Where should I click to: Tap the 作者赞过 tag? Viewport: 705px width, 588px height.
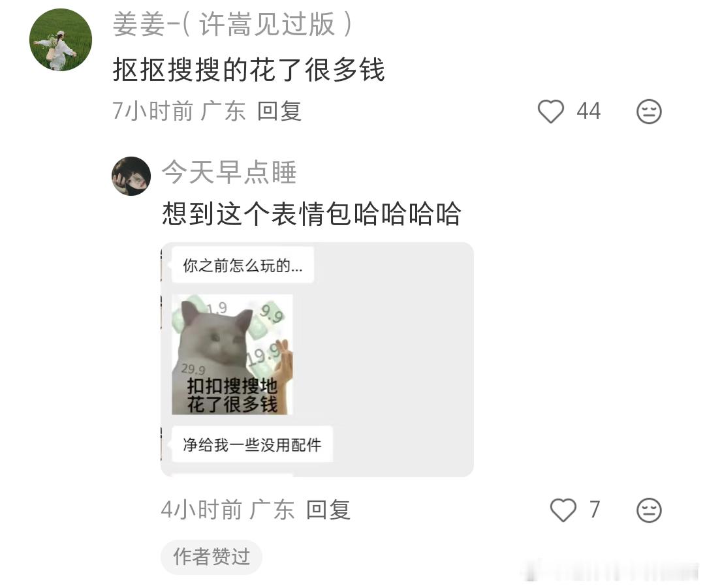pyautogui.click(x=211, y=557)
